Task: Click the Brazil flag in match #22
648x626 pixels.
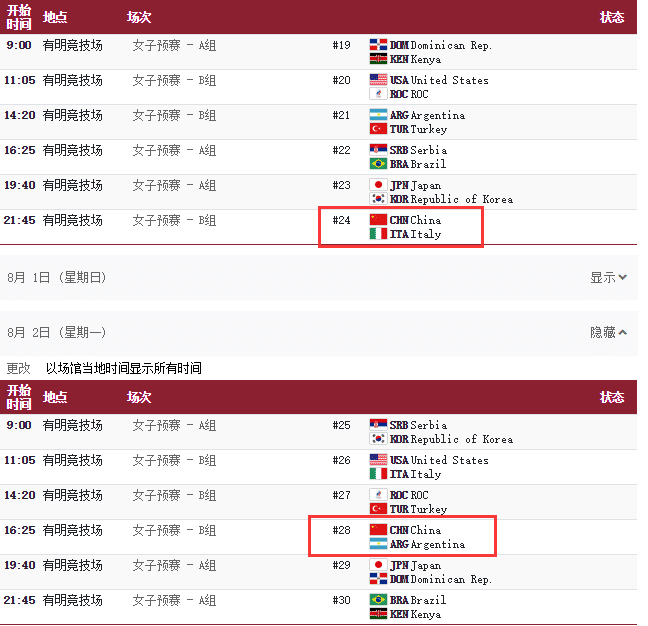Action: (378, 164)
